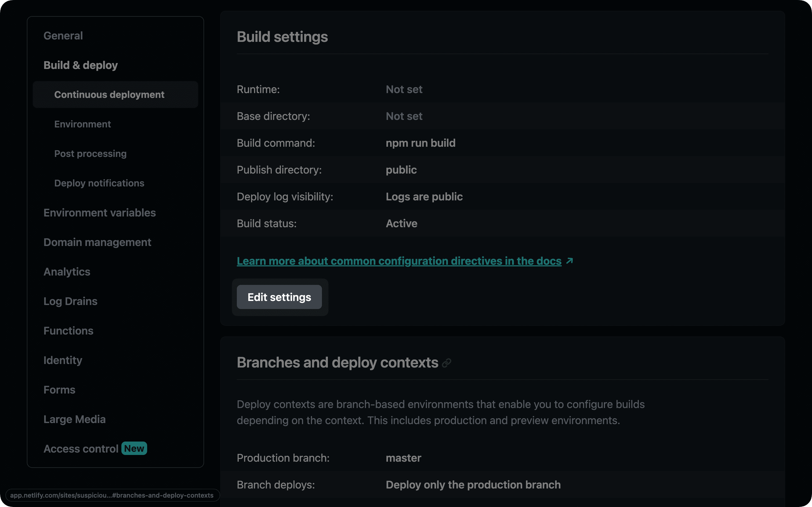Image resolution: width=812 pixels, height=507 pixels.
Task: Navigate to Domain management
Action: (x=97, y=242)
